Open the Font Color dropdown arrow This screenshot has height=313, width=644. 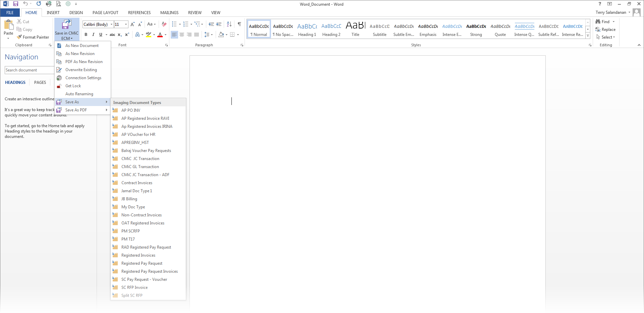tap(165, 34)
